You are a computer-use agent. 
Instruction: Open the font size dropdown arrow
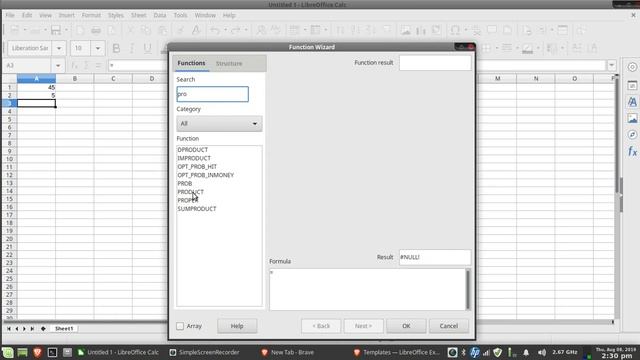[x=98, y=49]
